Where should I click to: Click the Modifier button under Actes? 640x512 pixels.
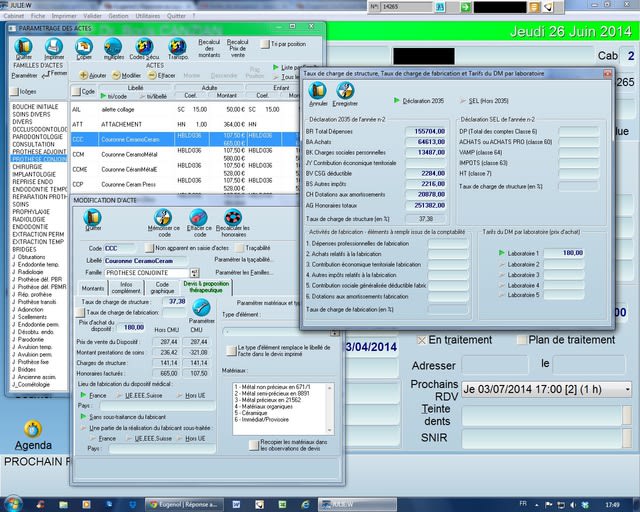click(127, 75)
